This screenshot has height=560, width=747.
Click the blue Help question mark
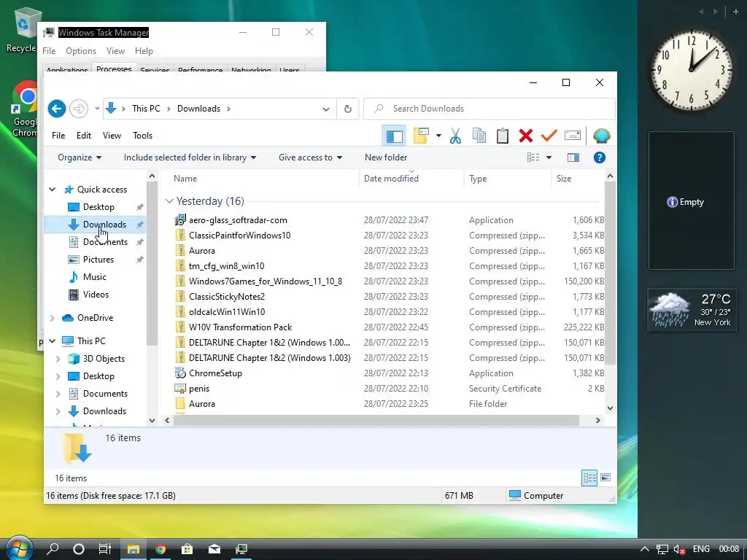600,157
